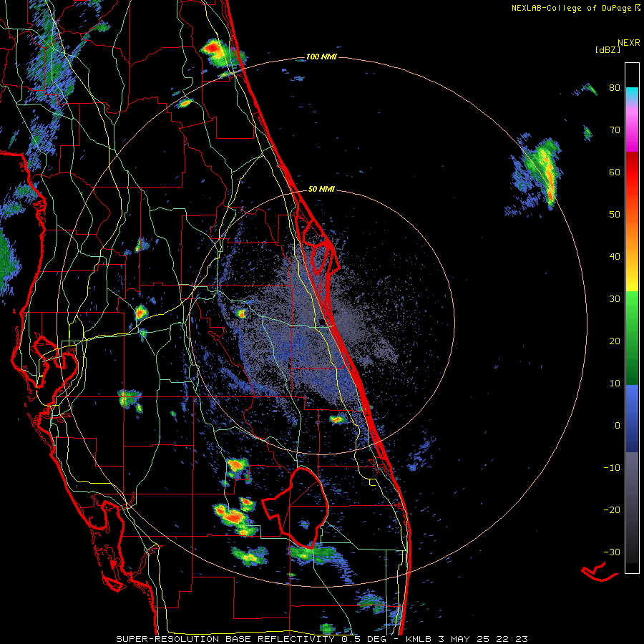The width and height of the screenshot is (644, 644).
Task: Click the 30 value on the dBZ scale
Action: coord(615,299)
